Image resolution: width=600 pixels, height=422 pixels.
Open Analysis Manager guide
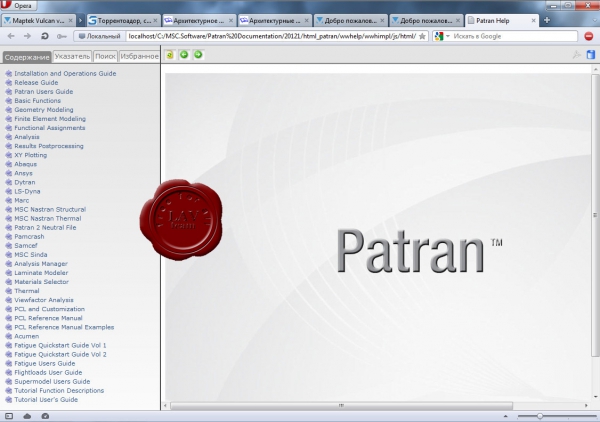[x=41, y=264]
